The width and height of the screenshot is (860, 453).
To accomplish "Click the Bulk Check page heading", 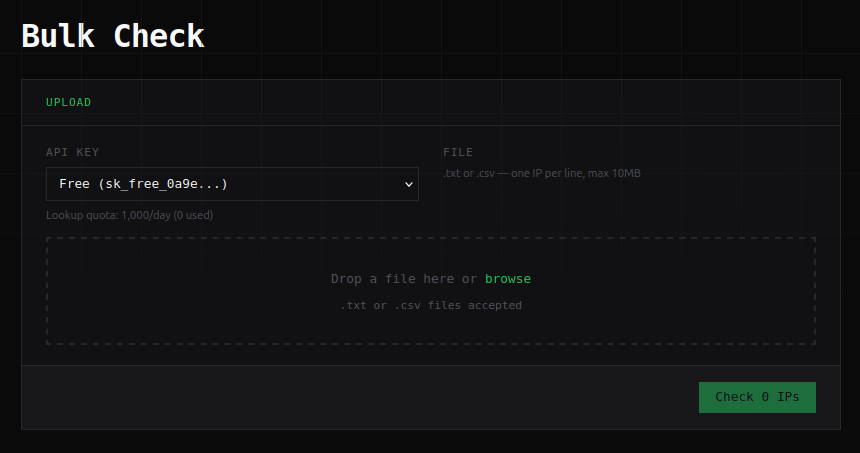I will coord(113,36).
